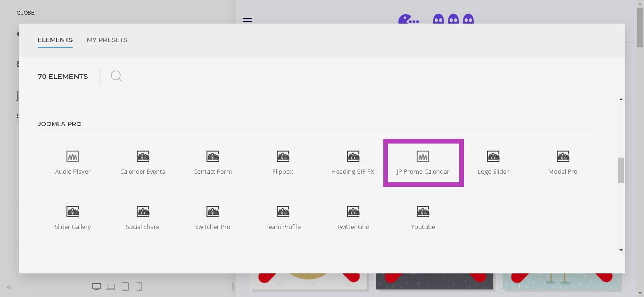Screen dimensions: 644x297
Task: Insert the Heading GIF FX element icon
Action: (353, 156)
